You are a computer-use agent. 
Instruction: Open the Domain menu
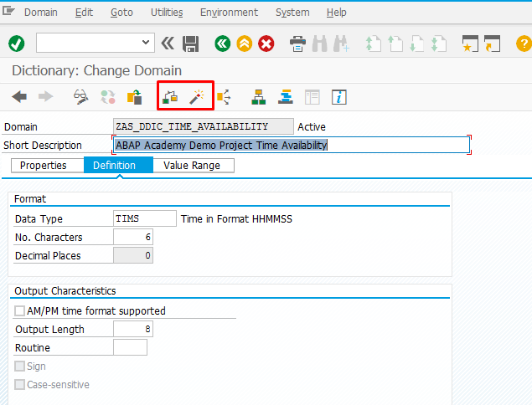point(41,13)
